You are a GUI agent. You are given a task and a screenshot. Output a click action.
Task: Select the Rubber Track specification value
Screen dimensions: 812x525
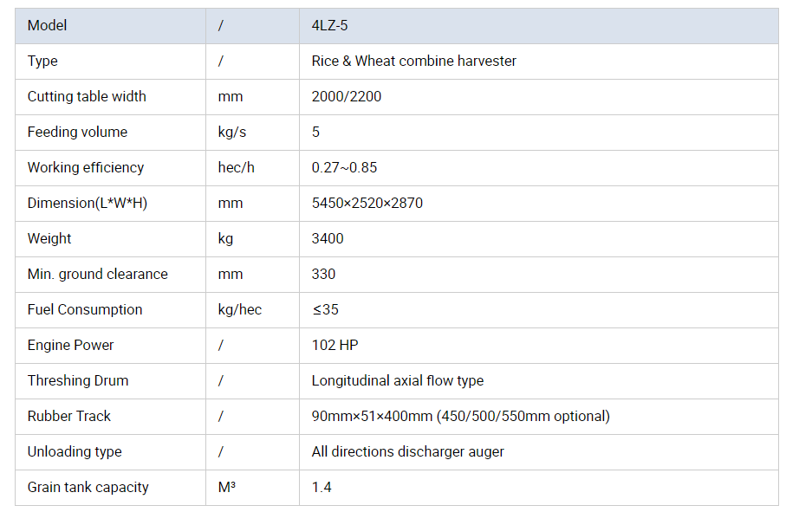(x=461, y=416)
